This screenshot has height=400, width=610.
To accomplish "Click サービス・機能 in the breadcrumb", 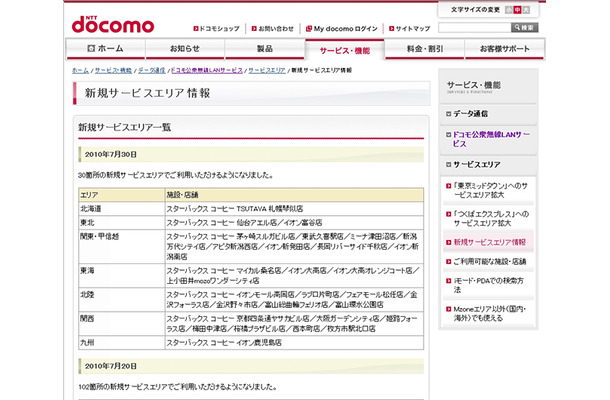I will (x=113, y=70).
